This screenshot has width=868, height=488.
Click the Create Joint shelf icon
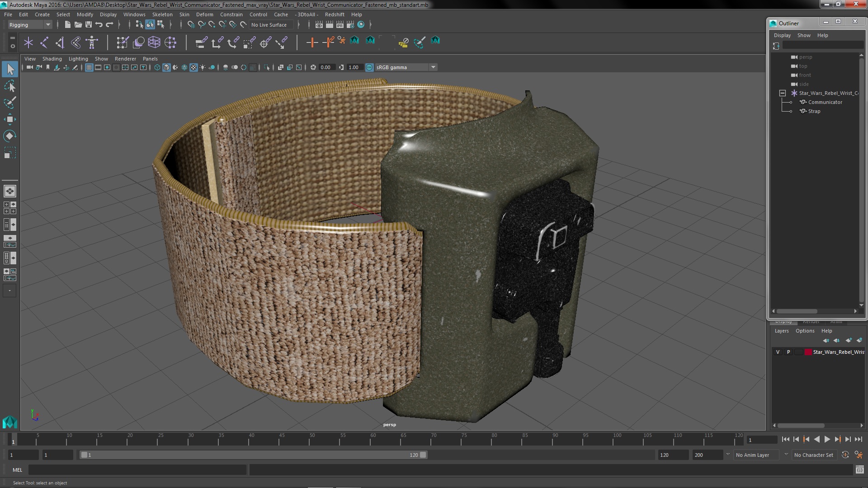[44, 42]
